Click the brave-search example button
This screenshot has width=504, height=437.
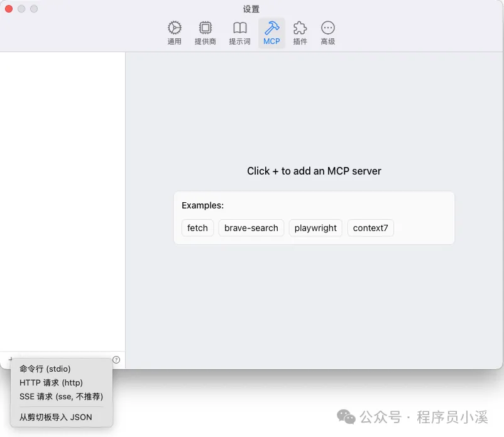[x=251, y=228]
